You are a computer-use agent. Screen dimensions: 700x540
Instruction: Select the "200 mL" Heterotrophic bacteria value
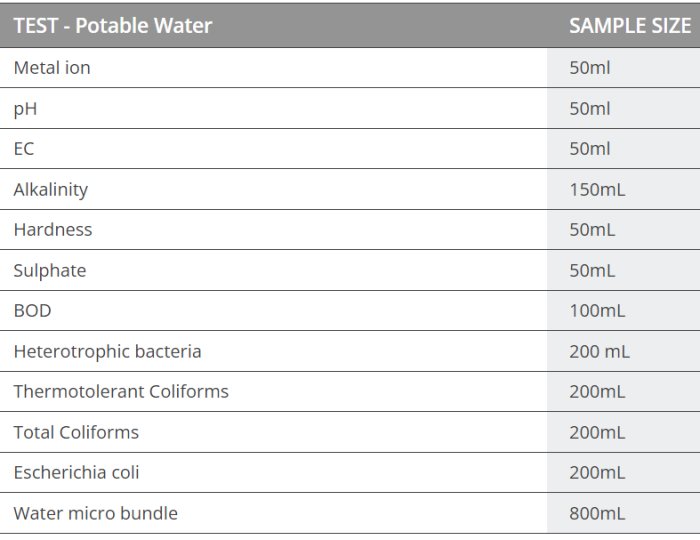(599, 351)
